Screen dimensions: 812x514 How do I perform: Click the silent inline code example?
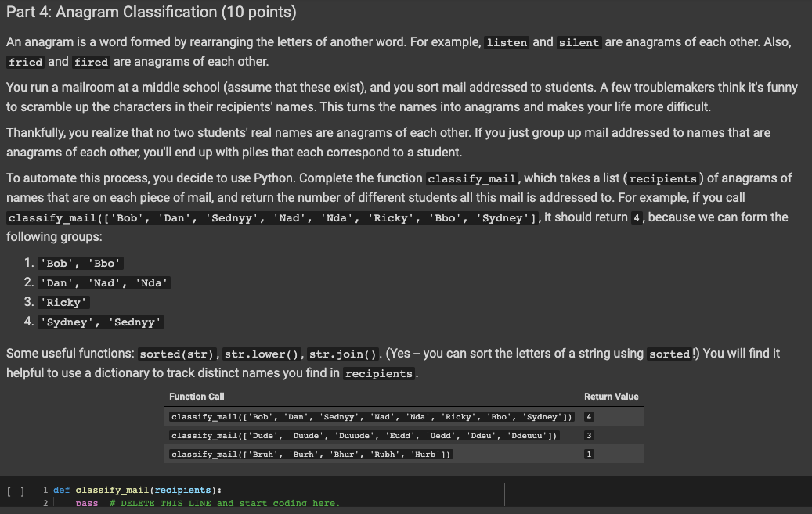click(579, 42)
